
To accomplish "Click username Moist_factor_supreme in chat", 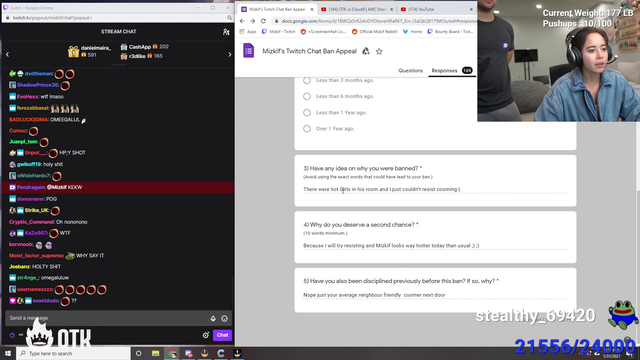I will click(36, 256).
